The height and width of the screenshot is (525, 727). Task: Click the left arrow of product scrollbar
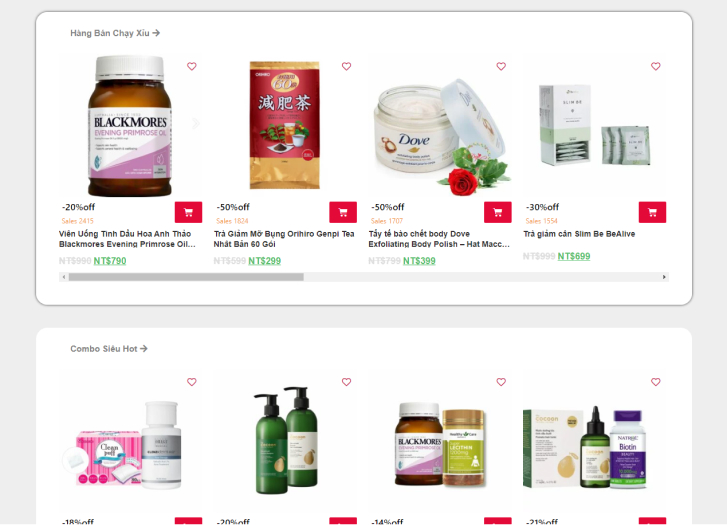point(64,277)
